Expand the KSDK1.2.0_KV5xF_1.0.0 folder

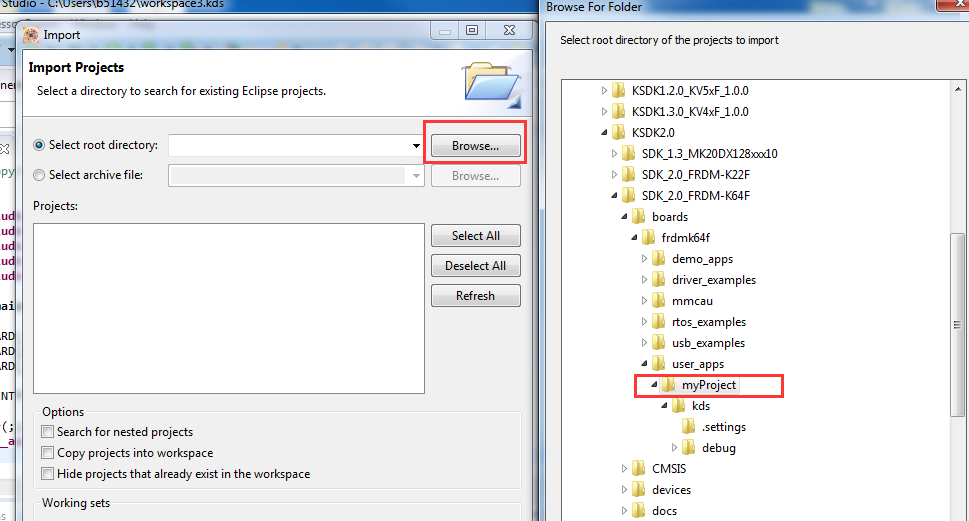tap(604, 91)
